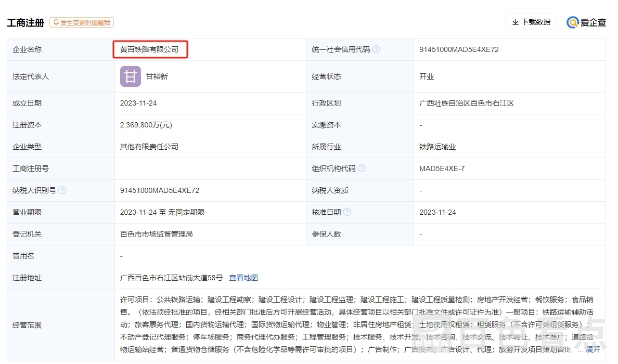618x364 pixels.
Task: Click the administrative region 广西壮族自治区百色市右江区
Action: point(467,103)
